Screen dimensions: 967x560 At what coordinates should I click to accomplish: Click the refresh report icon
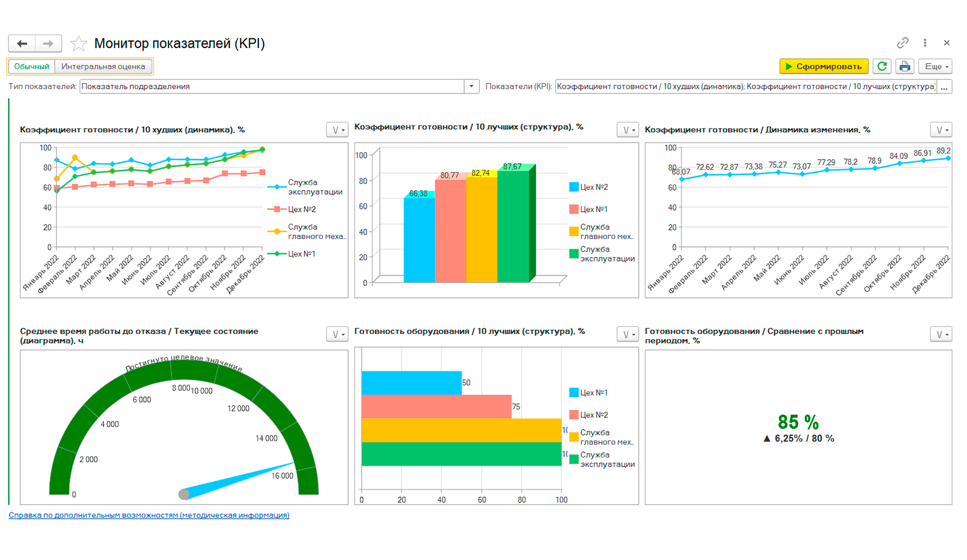click(x=882, y=66)
